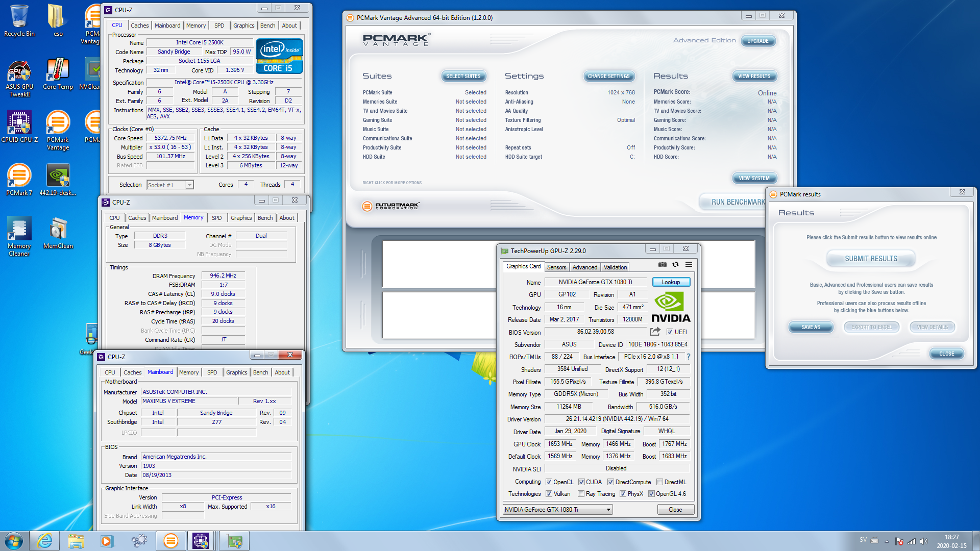Toggle the OpenCL checkbox in GPU-Z
Image resolution: width=980 pixels, height=551 pixels.
click(x=549, y=482)
